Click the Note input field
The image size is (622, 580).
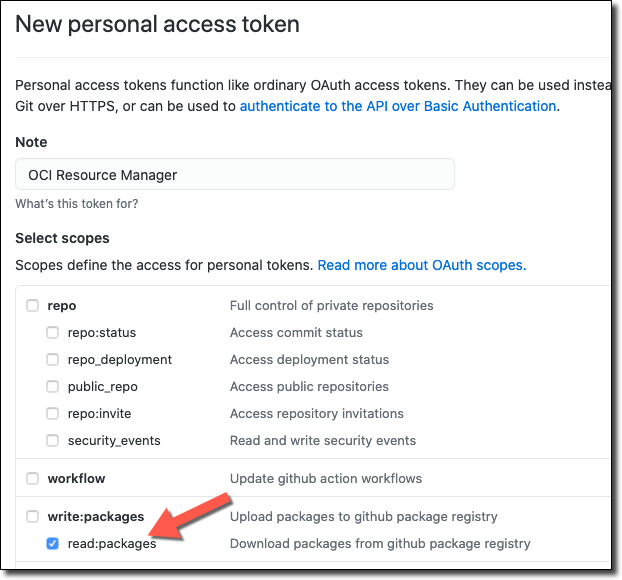pos(235,174)
